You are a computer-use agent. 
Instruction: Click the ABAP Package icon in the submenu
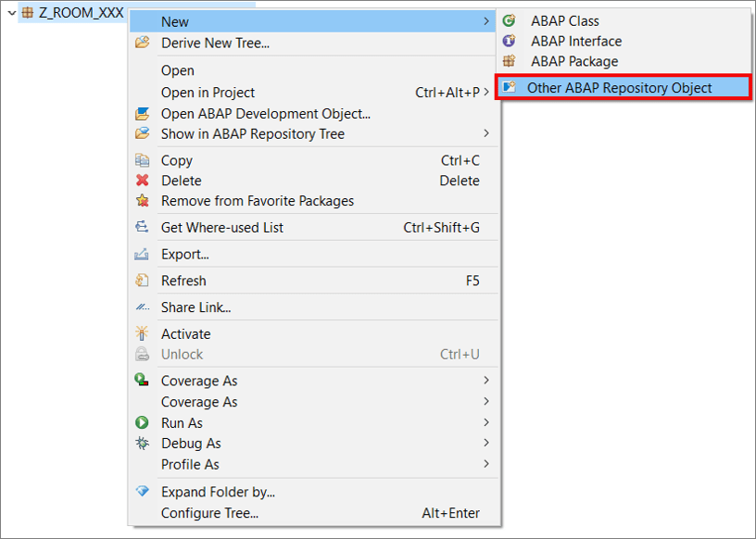click(x=510, y=63)
